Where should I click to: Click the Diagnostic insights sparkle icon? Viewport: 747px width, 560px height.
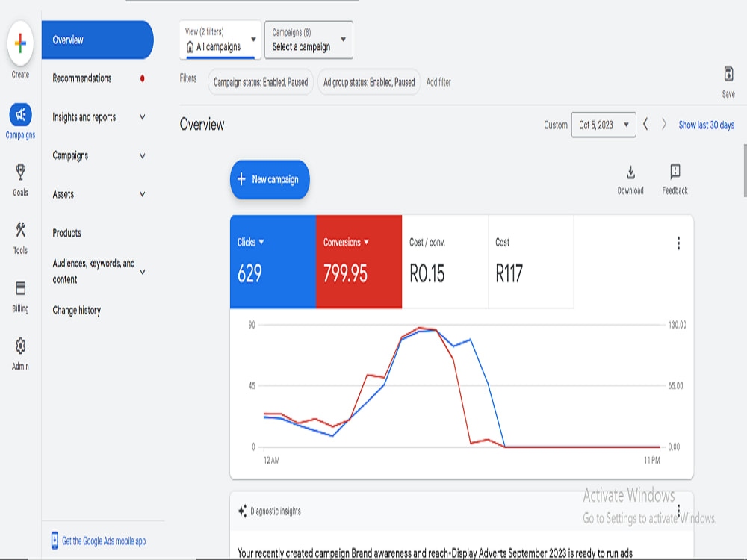[x=243, y=511]
